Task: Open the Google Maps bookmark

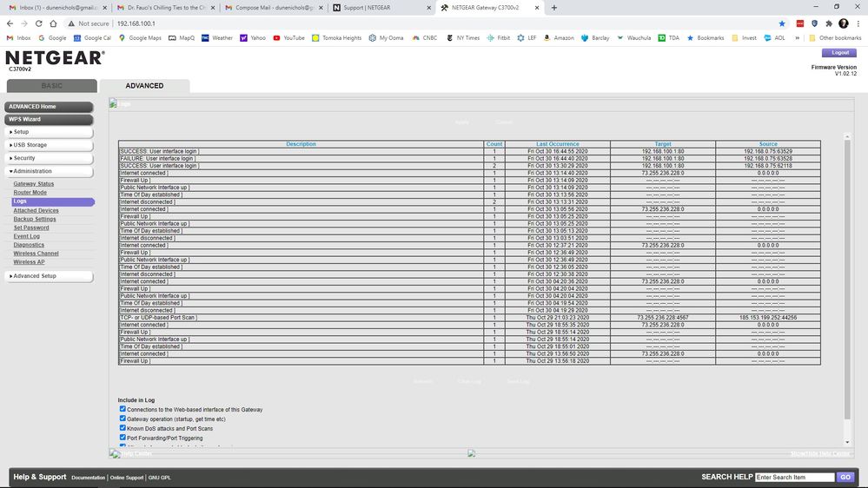Action: click(x=140, y=38)
